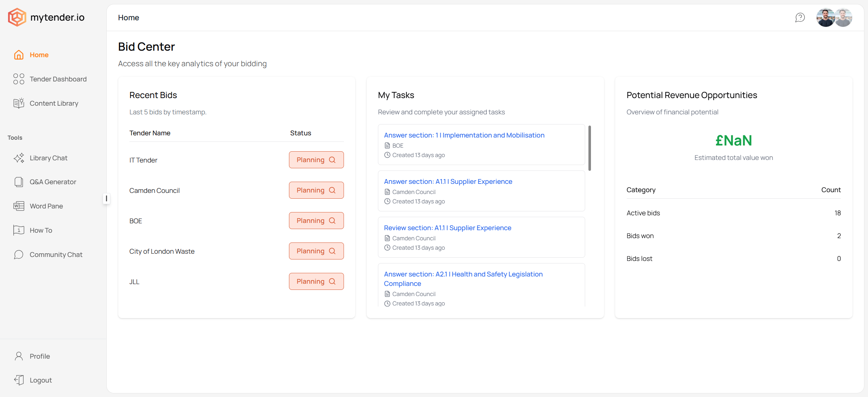This screenshot has width=868, height=397.
Task: Click the Q&A Generator icon
Action: coord(19,182)
